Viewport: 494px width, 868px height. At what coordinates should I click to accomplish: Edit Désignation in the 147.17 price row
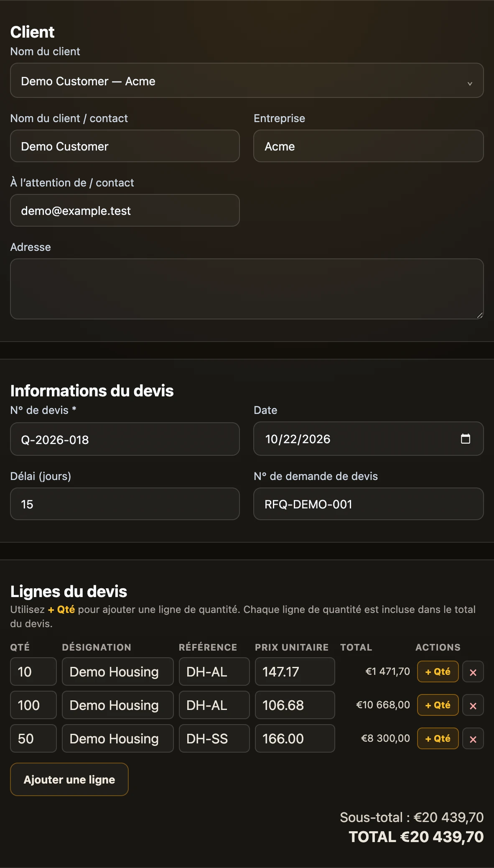tap(118, 671)
